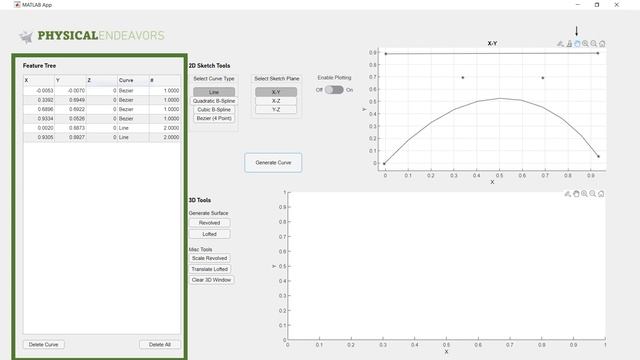
Task: Close the MATLAB App window
Action: pyautogui.click(x=617, y=5)
